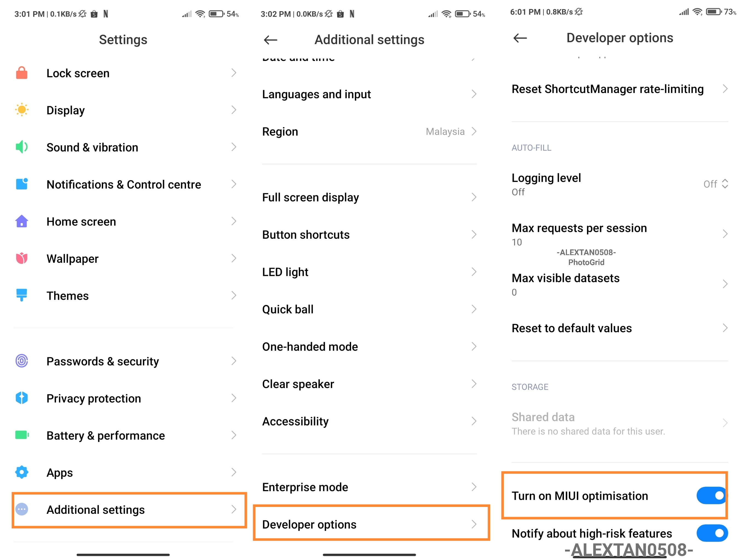
Task: Tap the Apps gear icon
Action: coord(22,472)
